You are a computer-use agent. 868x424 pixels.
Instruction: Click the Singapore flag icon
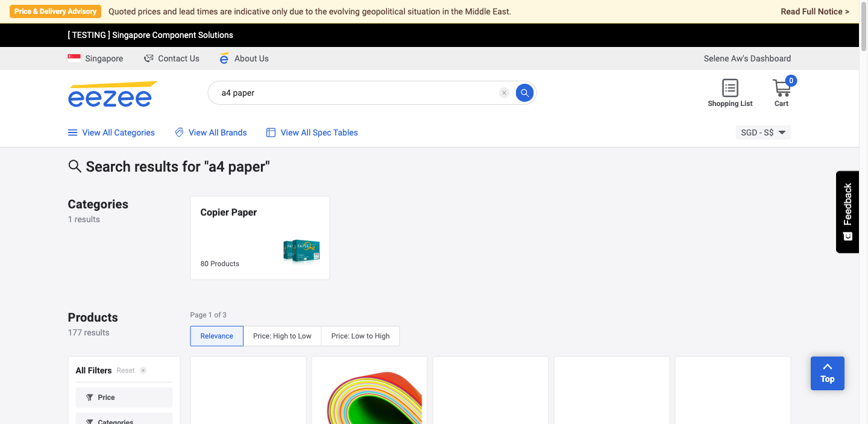(74, 58)
